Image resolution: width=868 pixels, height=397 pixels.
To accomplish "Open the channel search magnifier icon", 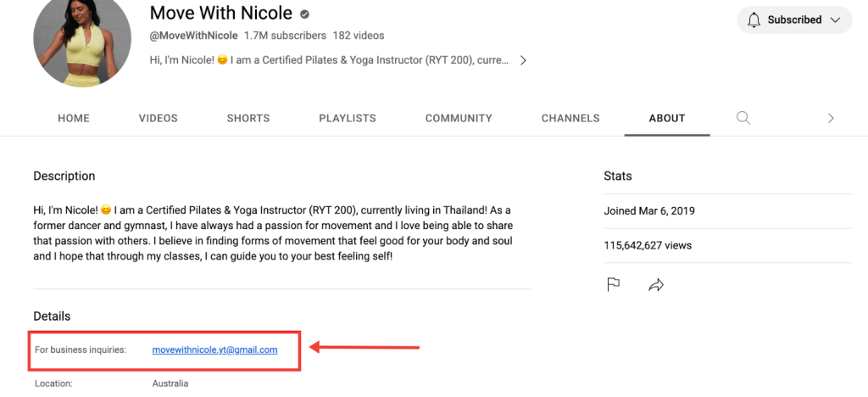I will pyautogui.click(x=743, y=118).
